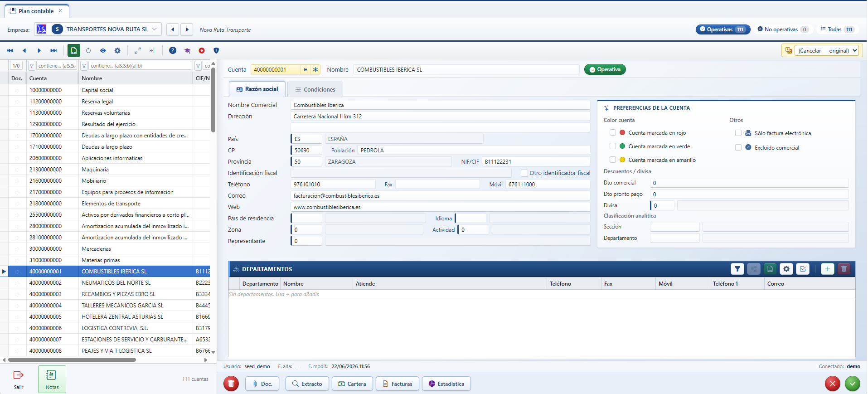The height and width of the screenshot is (394, 868).
Task: Click the eye view icon in toolbar
Action: [103, 51]
